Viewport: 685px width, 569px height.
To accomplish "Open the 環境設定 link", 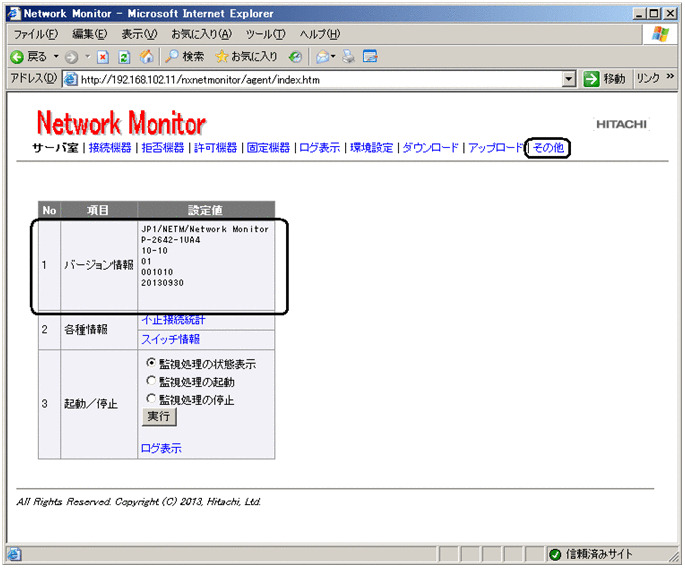I will point(372,148).
